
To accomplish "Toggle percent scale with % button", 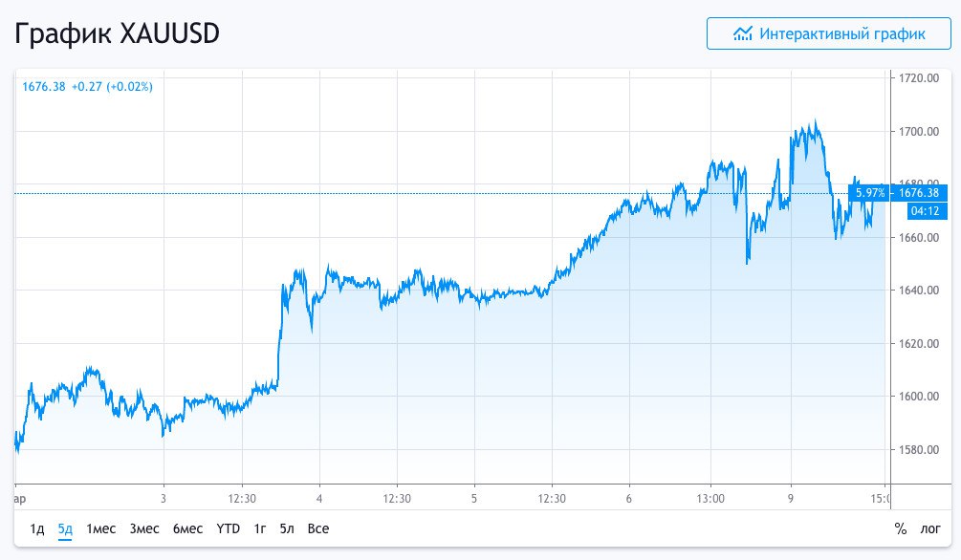I will [900, 528].
